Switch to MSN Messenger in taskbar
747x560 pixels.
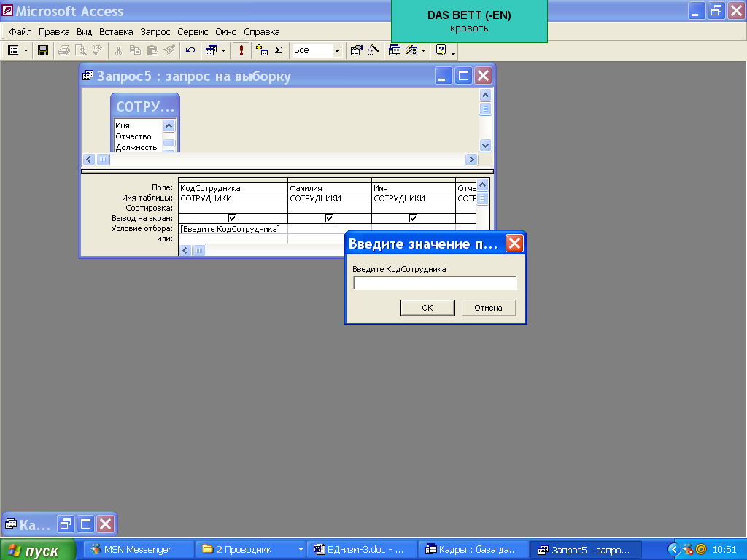tap(138, 550)
